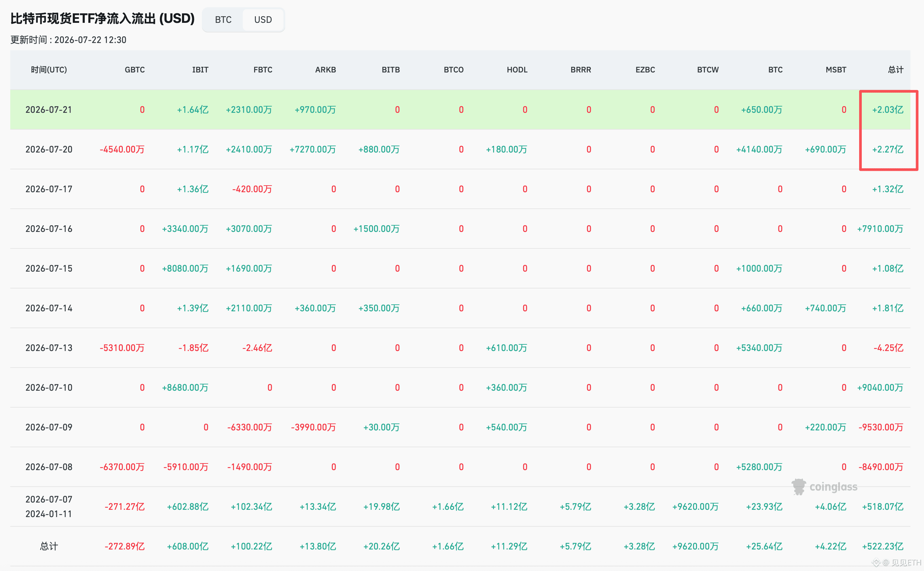
Task: Click the HODL column header
Action: (x=517, y=70)
